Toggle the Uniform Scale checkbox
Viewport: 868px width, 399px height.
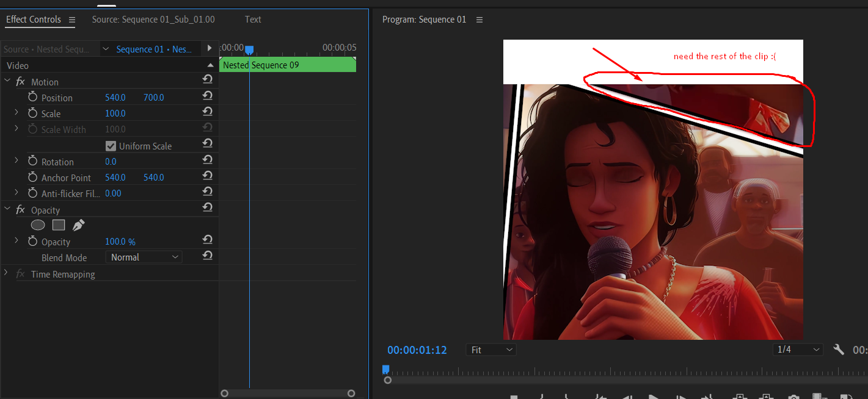coord(111,145)
